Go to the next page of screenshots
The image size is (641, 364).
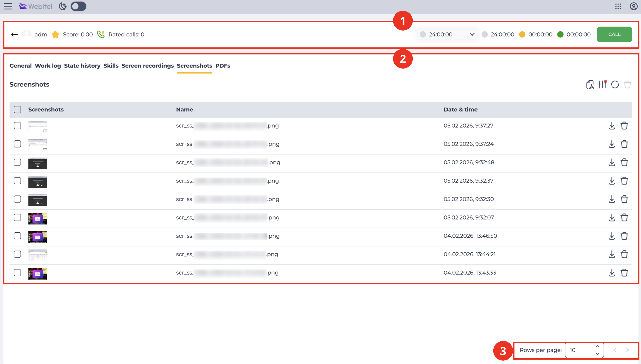tap(627, 350)
